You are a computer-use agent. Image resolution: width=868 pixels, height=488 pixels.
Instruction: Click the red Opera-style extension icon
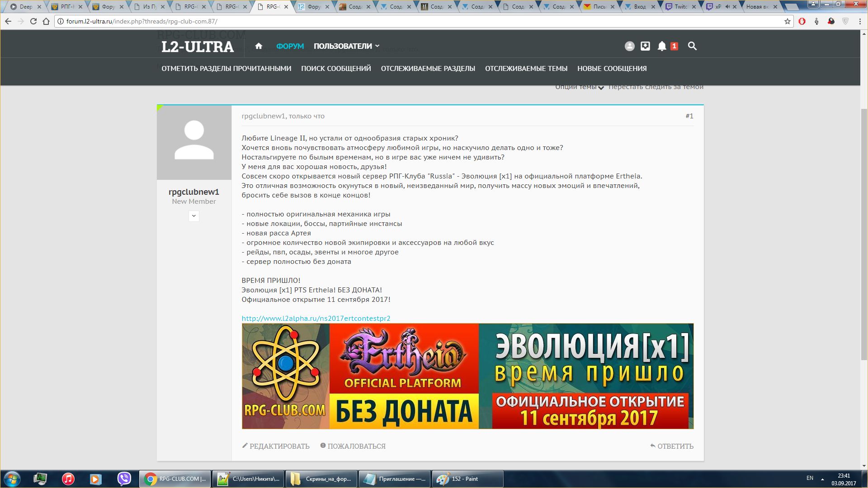click(802, 21)
